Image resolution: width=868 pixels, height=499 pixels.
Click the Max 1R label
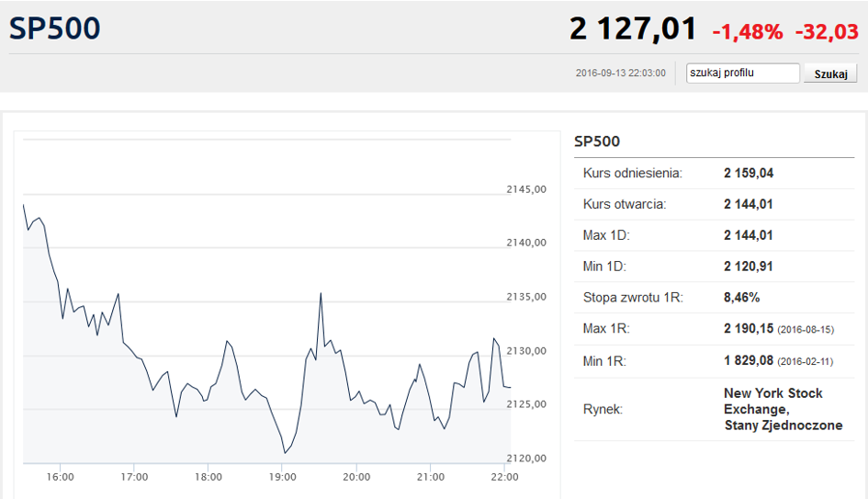click(x=606, y=329)
